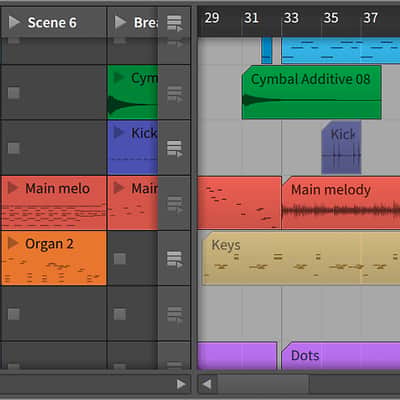Viewport: 400px width, 400px height.
Task: Click the arranger's scroll-left arrow
Action: (x=207, y=384)
